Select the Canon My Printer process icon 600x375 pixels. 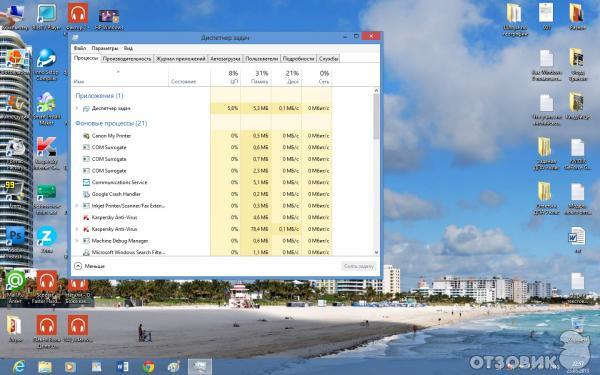[x=86, y=136]
